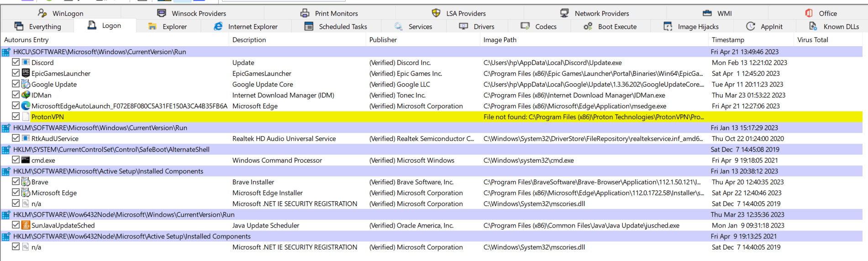Select the Logon tab
The image size is (868, 261).
point(105,26)
